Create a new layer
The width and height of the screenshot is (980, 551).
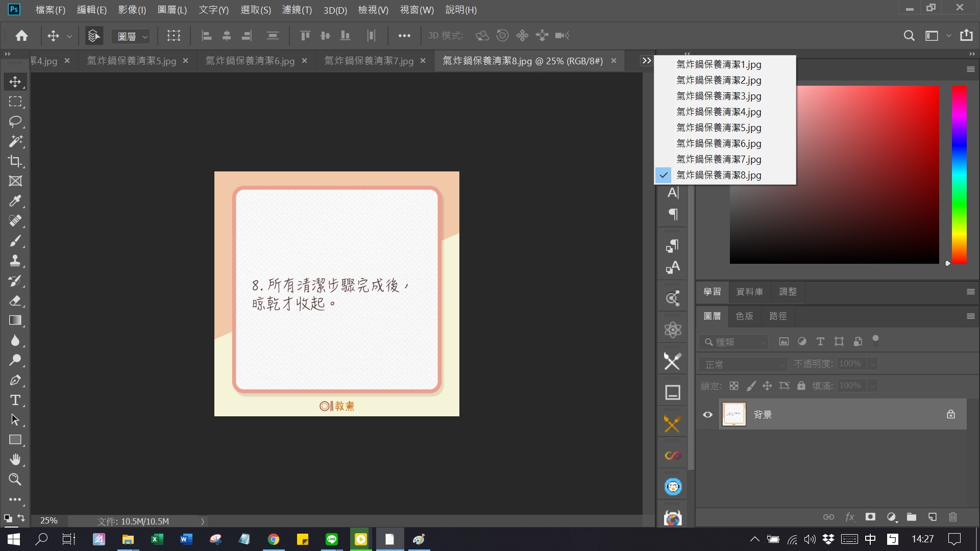[x=933, y=517]
